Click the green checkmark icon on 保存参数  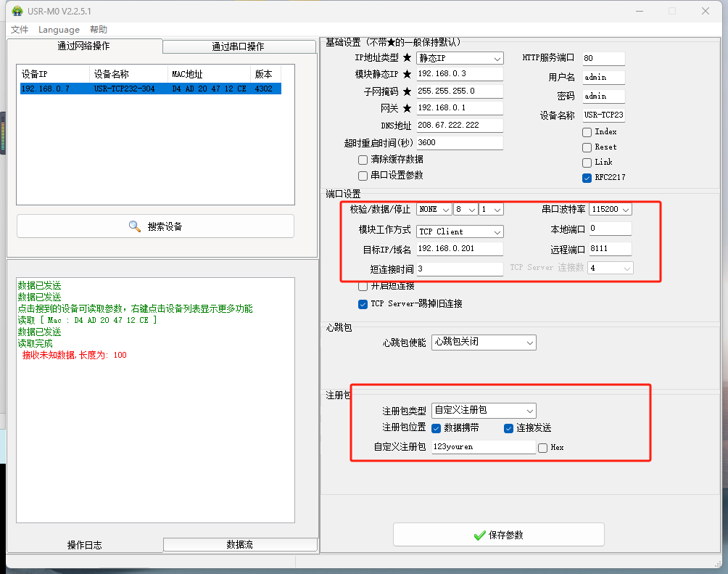coord(479,536)
